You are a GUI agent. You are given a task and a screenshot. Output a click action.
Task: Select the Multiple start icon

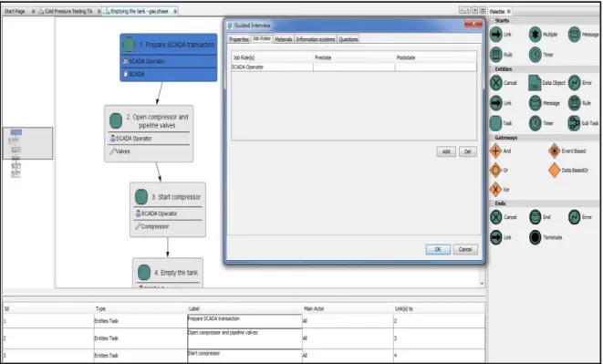tap(535, 35)
